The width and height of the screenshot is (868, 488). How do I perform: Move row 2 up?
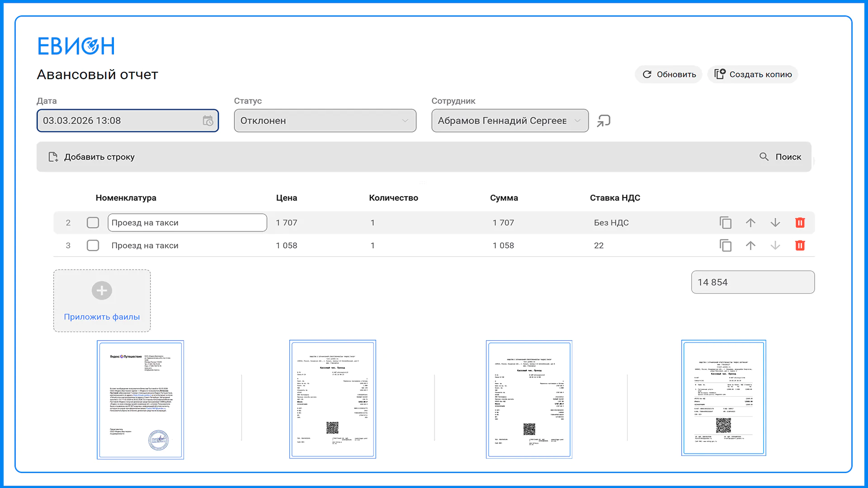pyautogui.click(x=750, y=223)
